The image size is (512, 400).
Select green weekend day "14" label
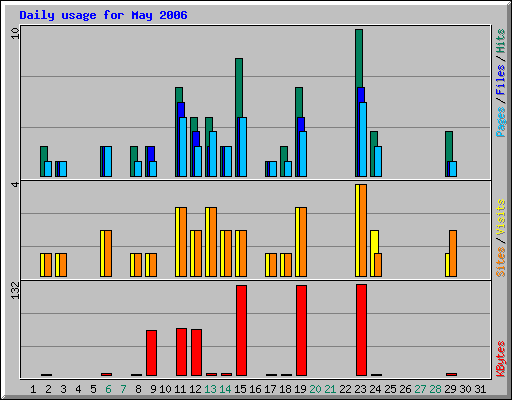point(225,389)
